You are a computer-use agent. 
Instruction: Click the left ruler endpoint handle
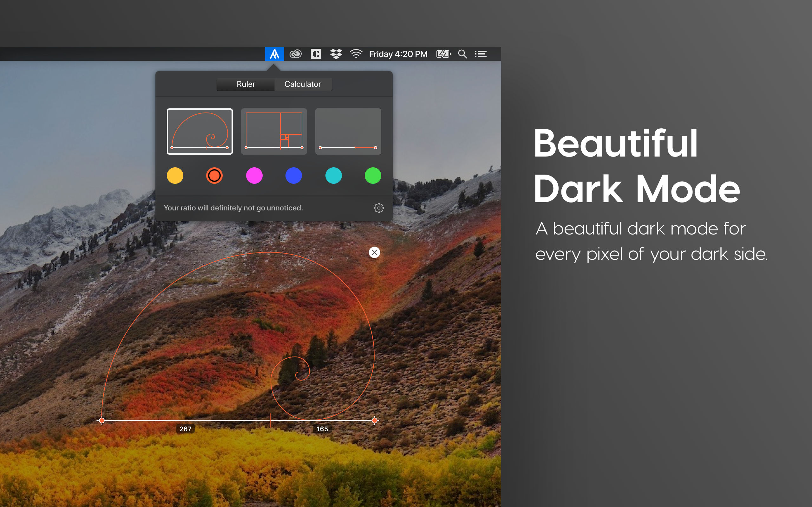pyautogui.click(x=102, y=420)
